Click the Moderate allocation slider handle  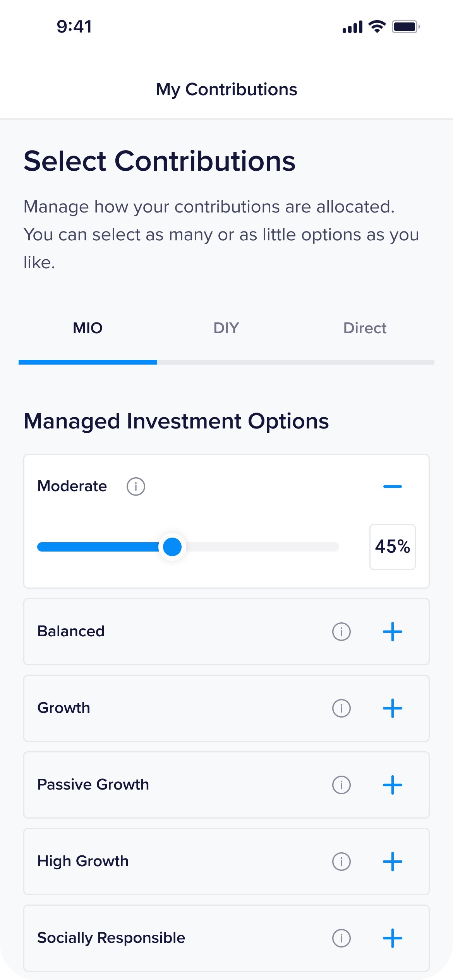coord(172,547)
